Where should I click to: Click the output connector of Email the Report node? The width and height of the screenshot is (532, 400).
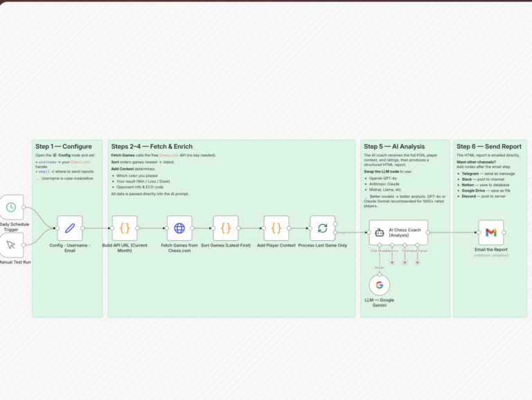tap(504, 233)
